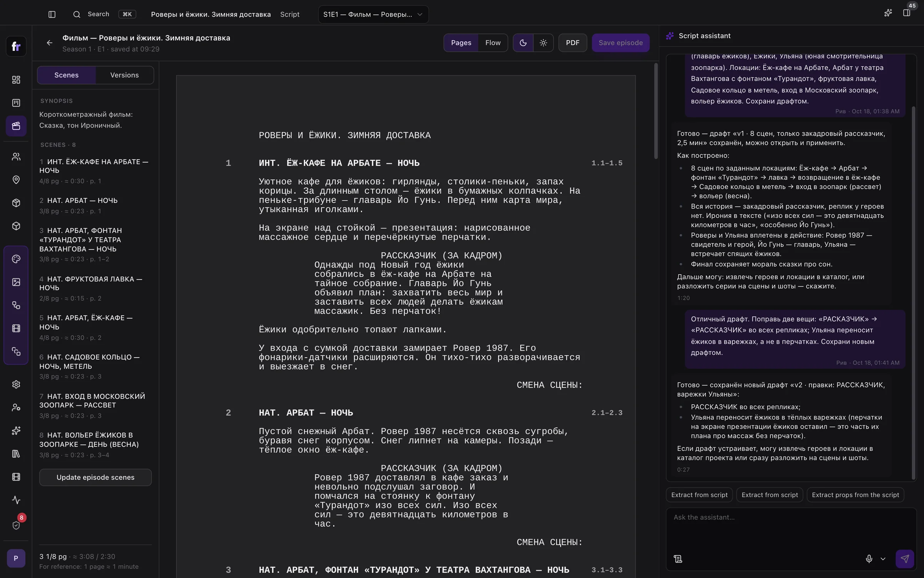
Task: Switch to light mode sun toggle
Action: [543, 43]
